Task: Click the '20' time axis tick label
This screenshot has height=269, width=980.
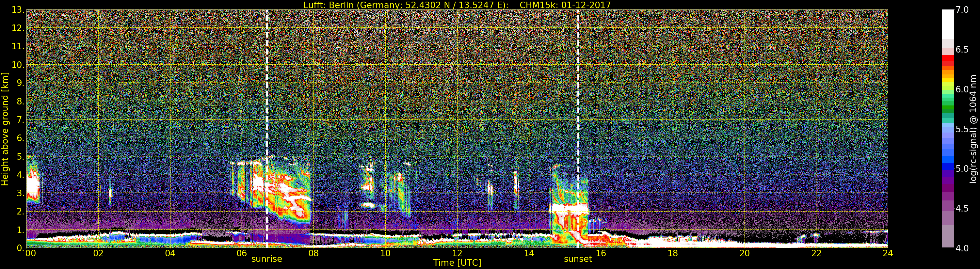Action: point(745,253)
